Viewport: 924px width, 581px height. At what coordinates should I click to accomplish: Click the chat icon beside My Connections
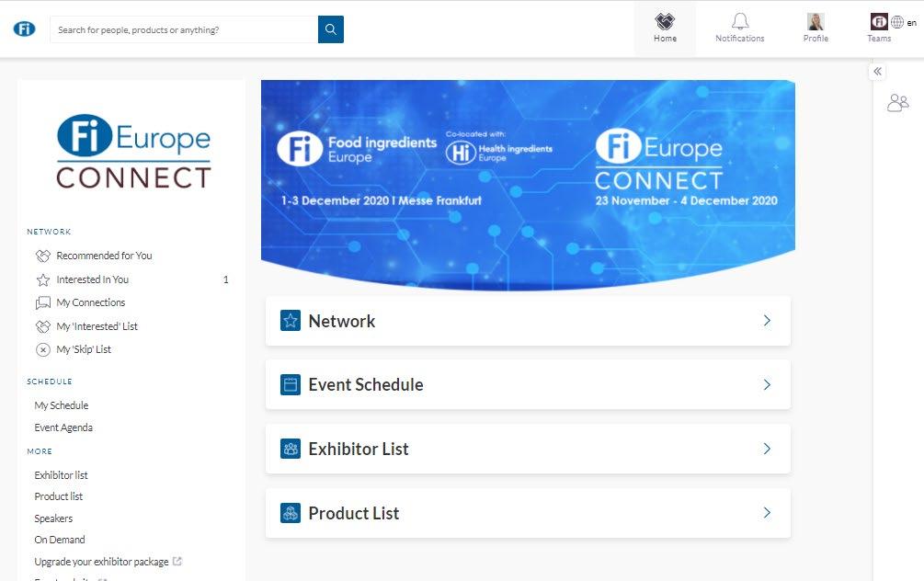[43, 302]
